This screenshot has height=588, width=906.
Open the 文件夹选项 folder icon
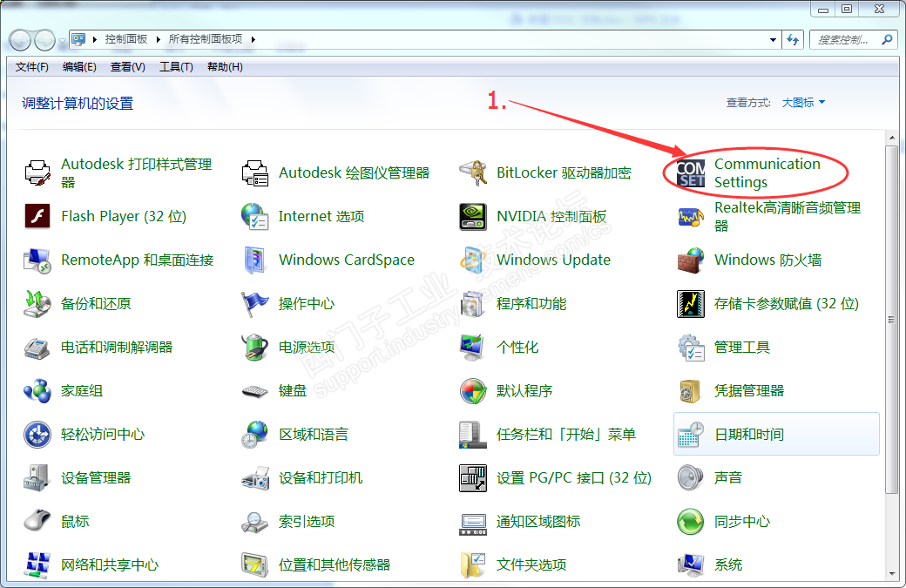click(473, 564)
